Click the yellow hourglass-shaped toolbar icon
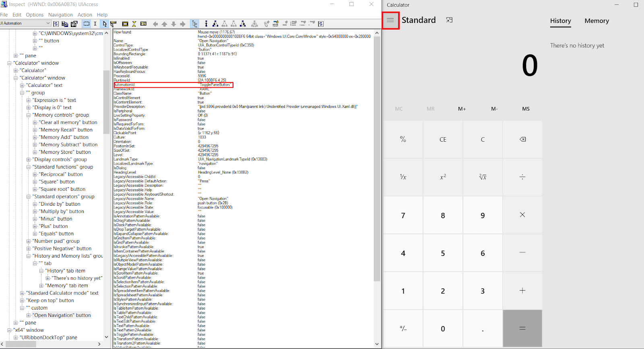Screen dimensions: 644x349 (134, 24)
